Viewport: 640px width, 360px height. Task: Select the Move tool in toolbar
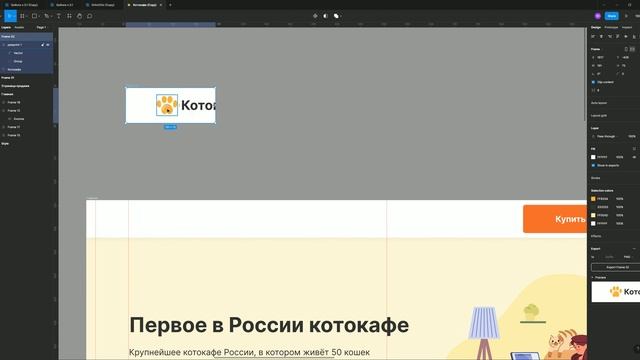(x=9, y=16)
